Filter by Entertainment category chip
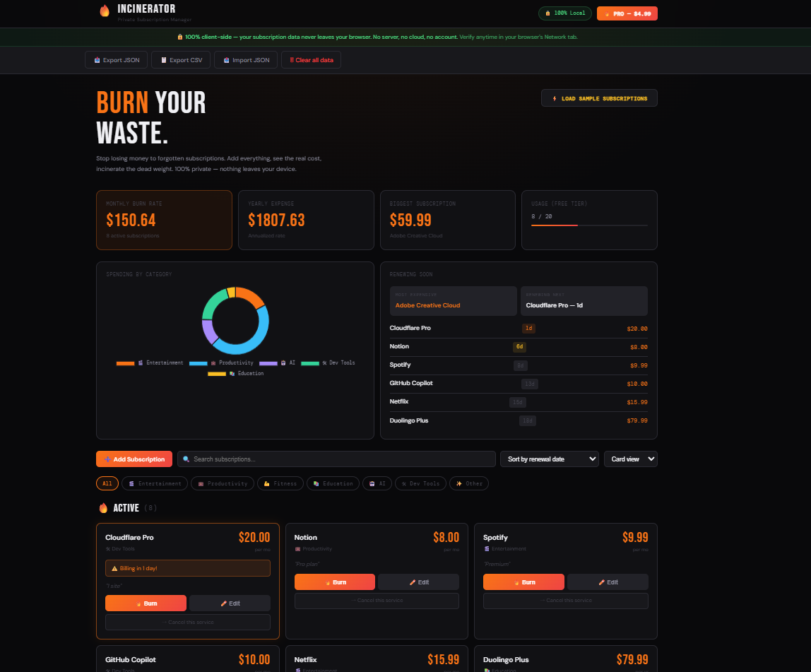This screenshot has width=811, height=672. pos(155,484)
